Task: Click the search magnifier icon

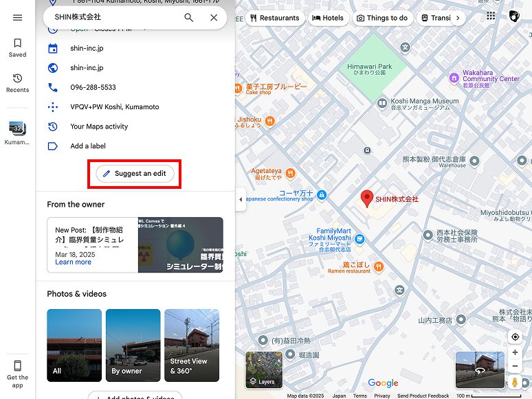Action: [188, 18]
